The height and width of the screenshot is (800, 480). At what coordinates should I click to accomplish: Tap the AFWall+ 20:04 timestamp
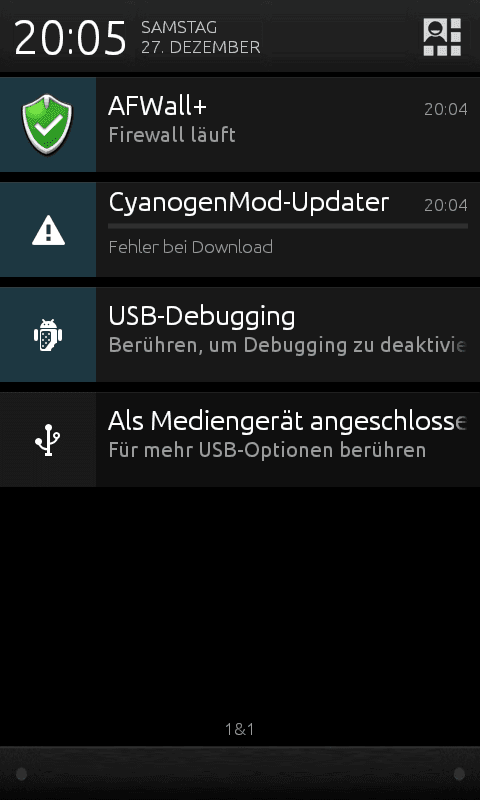click(446, 109)
